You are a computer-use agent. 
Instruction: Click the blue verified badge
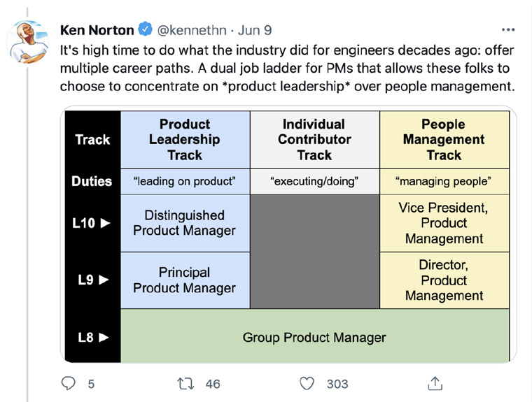tap(146, 30)
